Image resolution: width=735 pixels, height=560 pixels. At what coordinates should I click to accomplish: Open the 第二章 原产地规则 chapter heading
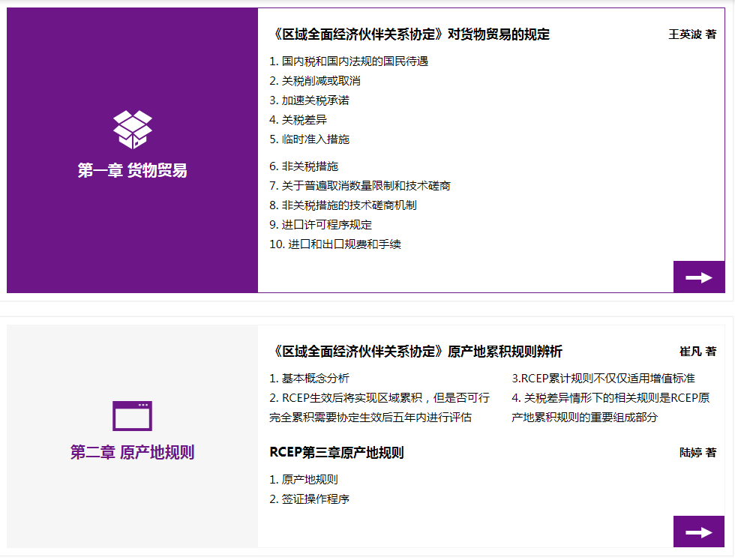point(133,453)
